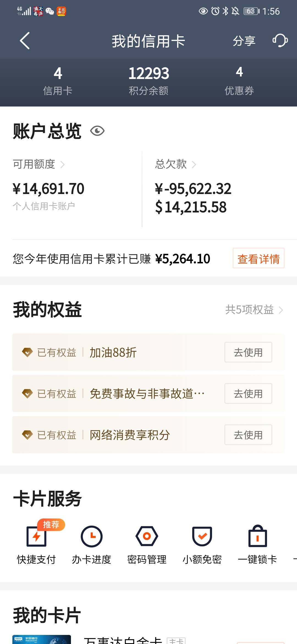297x644 pixels.
Task: Expand 总欠款 total debt details
Action: (x=175, y=164)
